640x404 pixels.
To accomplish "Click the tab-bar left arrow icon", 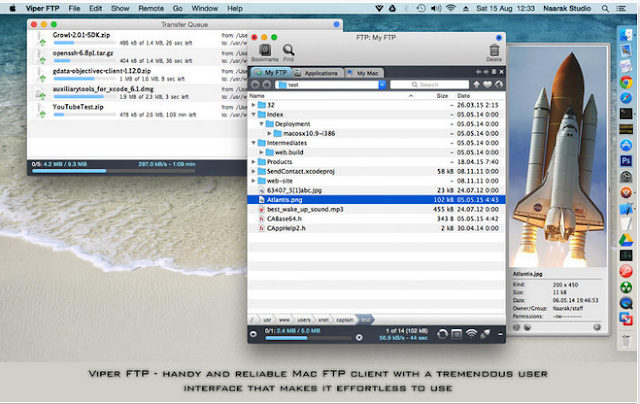I will coord(478,72).
